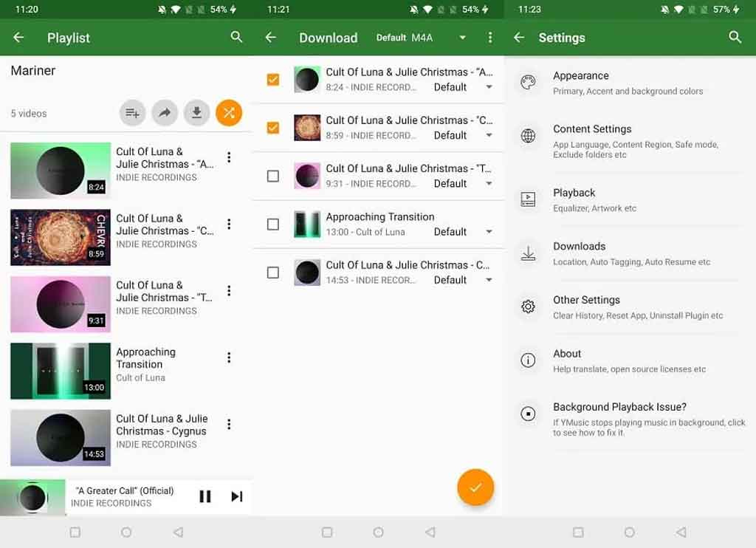Tap the add-to-queue icon for Mariner playlist
756x548 pixels.
[x=132, y=113]
